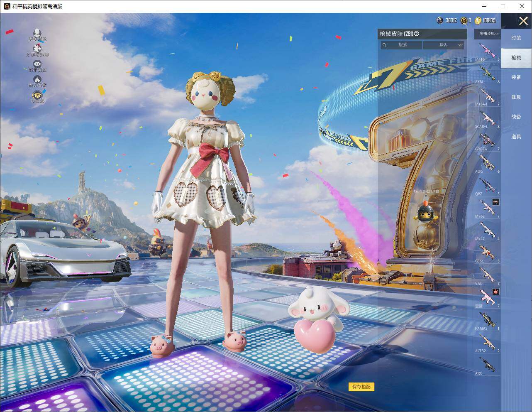Viewport: 532px width, 412px height.
Task: Click the 搜索 search field
Action: click(401, 45)
